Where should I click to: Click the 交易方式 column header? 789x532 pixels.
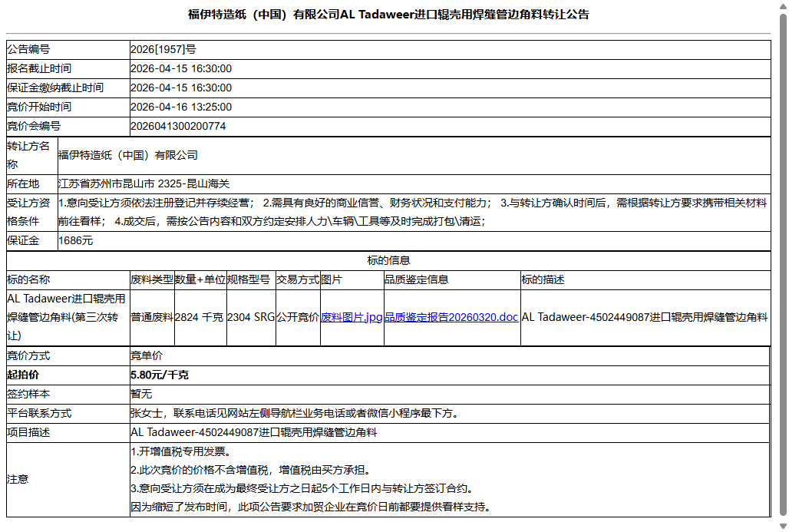[x=298, y=279]
